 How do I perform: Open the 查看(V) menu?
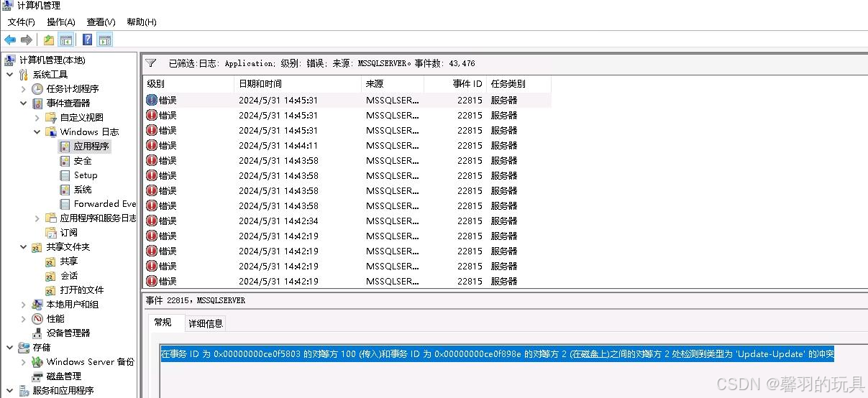click(x=101, y=22)
